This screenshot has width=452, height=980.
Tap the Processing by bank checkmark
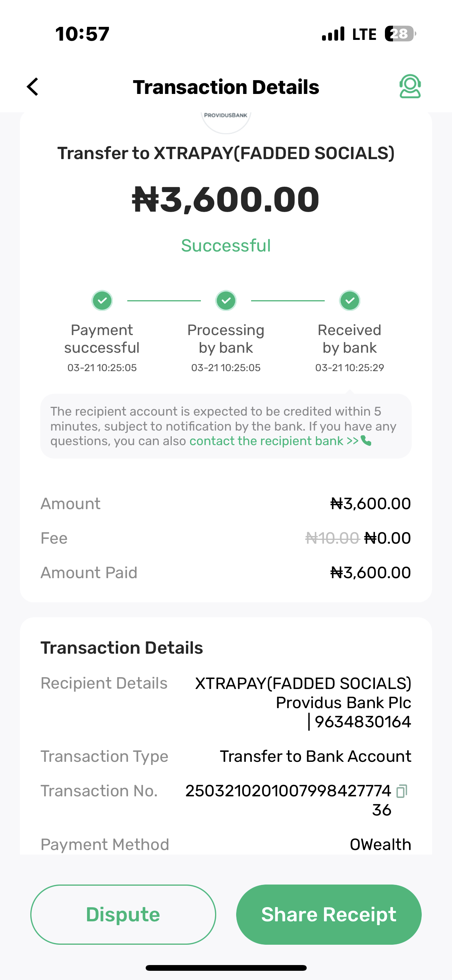(226, 301)
